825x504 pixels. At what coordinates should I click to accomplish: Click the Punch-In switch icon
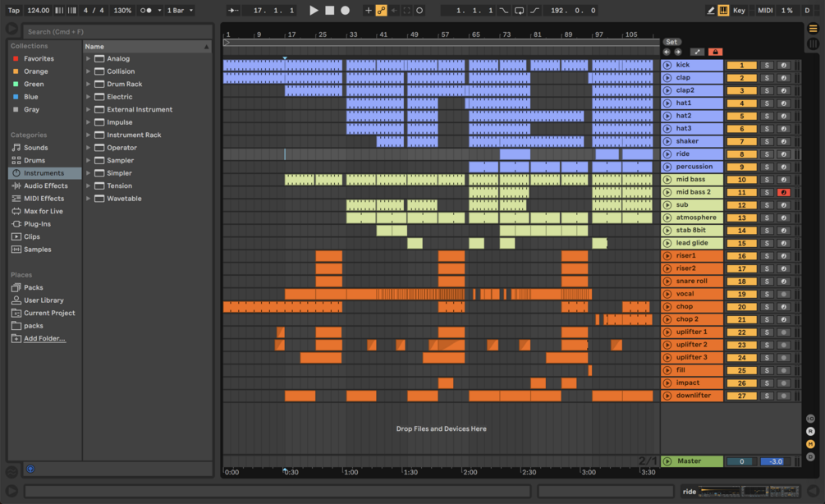tap(504, 10)
